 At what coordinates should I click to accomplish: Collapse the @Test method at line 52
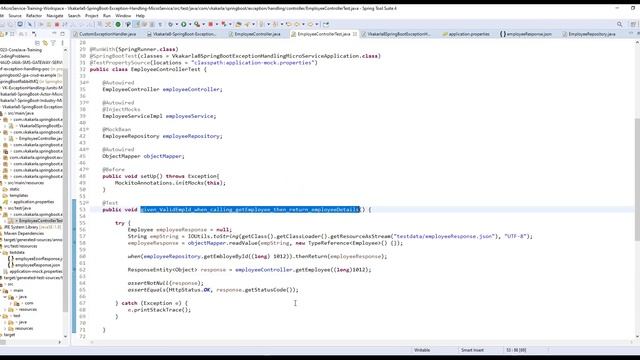87,203
